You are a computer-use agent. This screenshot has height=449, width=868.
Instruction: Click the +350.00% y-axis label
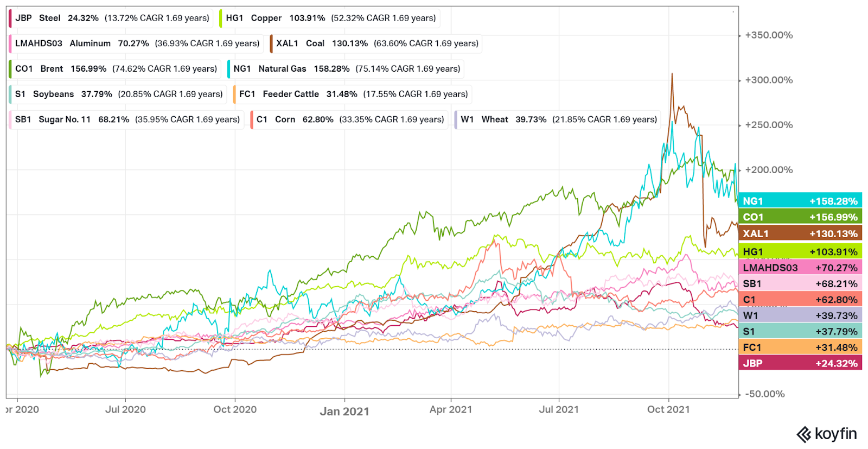click(769, 35)
